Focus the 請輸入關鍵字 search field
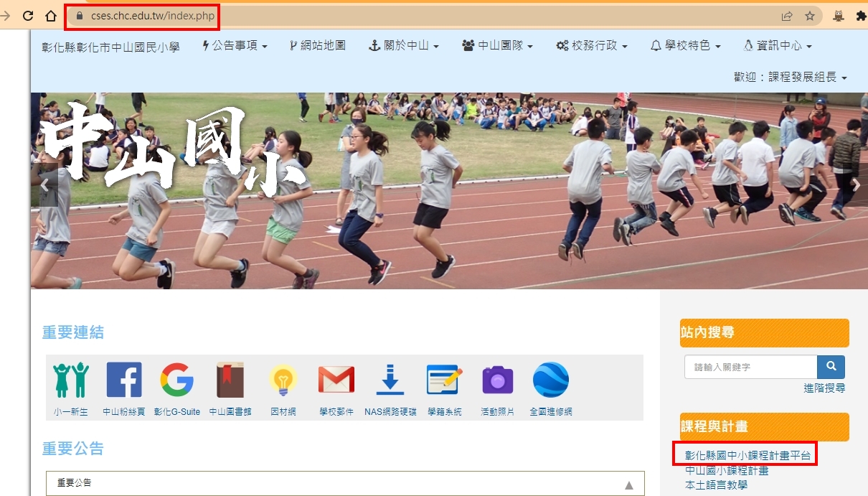868x496 pixels. tap(751, 367)
